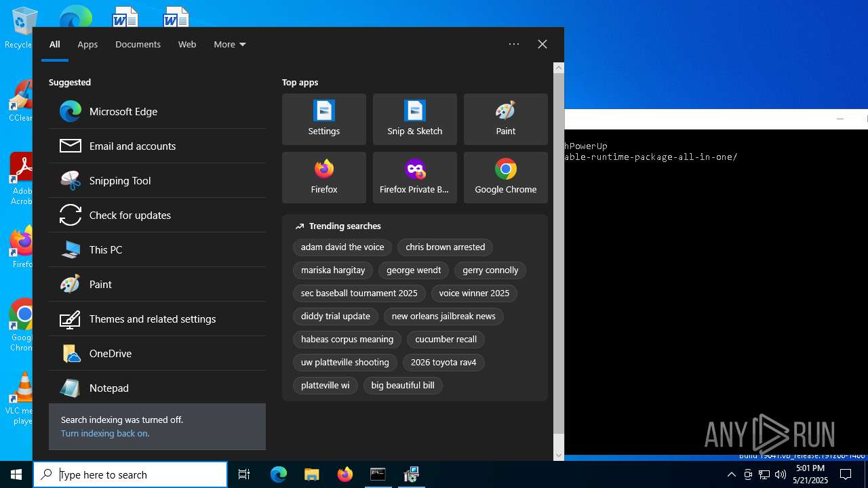Search trending 'chris brown arrested'
Image resolution: width=868 pixels, height=488 pixels.
click(446, 247)
